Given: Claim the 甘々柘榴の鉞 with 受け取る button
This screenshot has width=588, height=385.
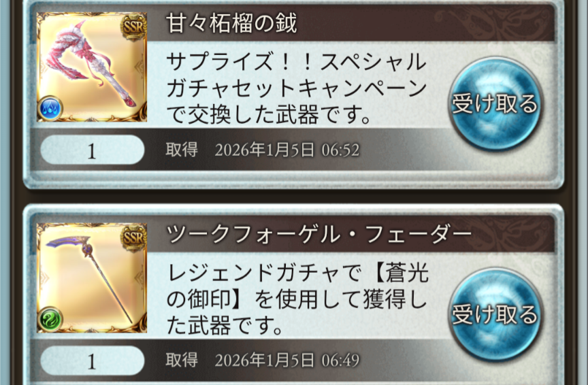Looking at the screenshot, I should tap(495, 103).
